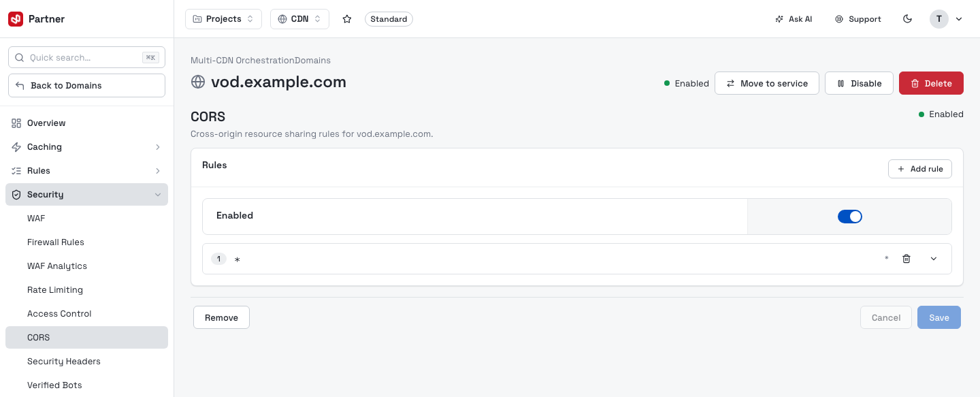
Task: Click the favorite star icon
Action: pyautogui.click(x=347, y=19)
